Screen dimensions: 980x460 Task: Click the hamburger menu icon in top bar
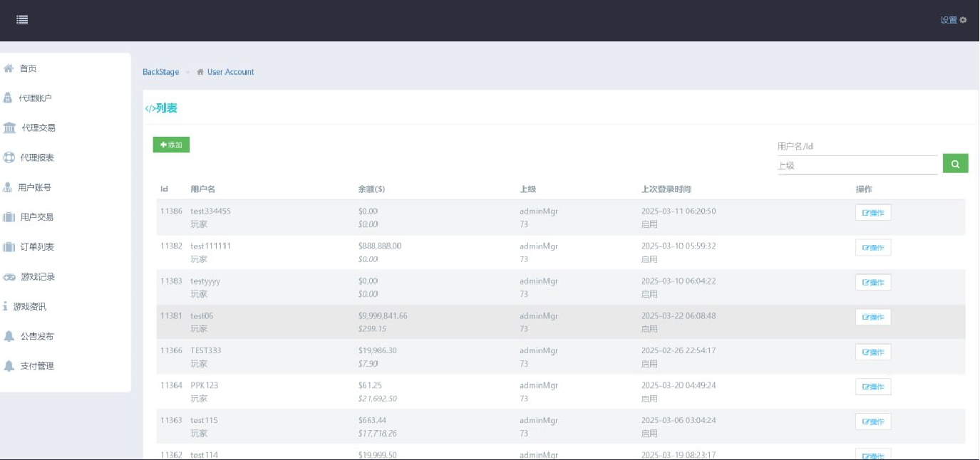22,20
